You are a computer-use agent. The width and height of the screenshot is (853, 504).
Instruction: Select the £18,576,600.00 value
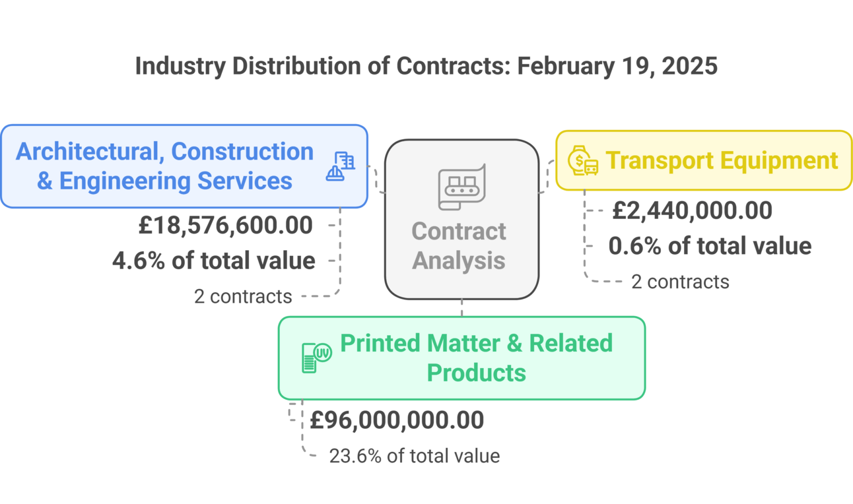click(225, 226)
